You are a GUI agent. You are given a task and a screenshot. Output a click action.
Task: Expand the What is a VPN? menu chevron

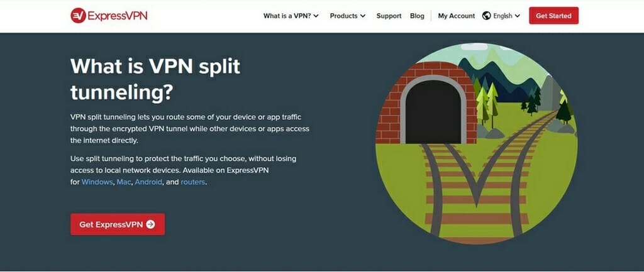point(316,16)
